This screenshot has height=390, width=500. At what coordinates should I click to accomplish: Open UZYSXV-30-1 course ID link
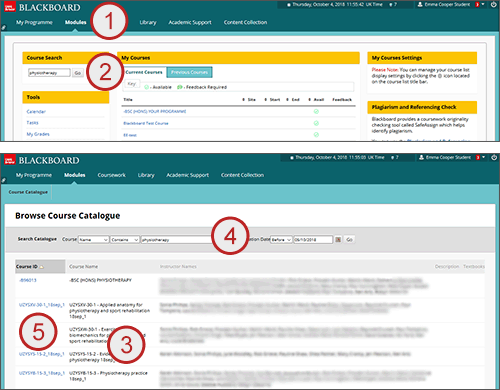coord(42,305)
